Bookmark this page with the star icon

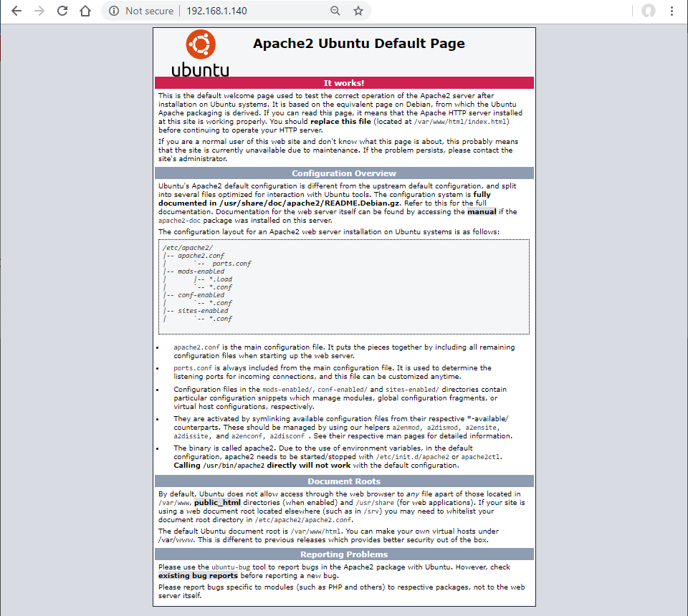[358, 11]
